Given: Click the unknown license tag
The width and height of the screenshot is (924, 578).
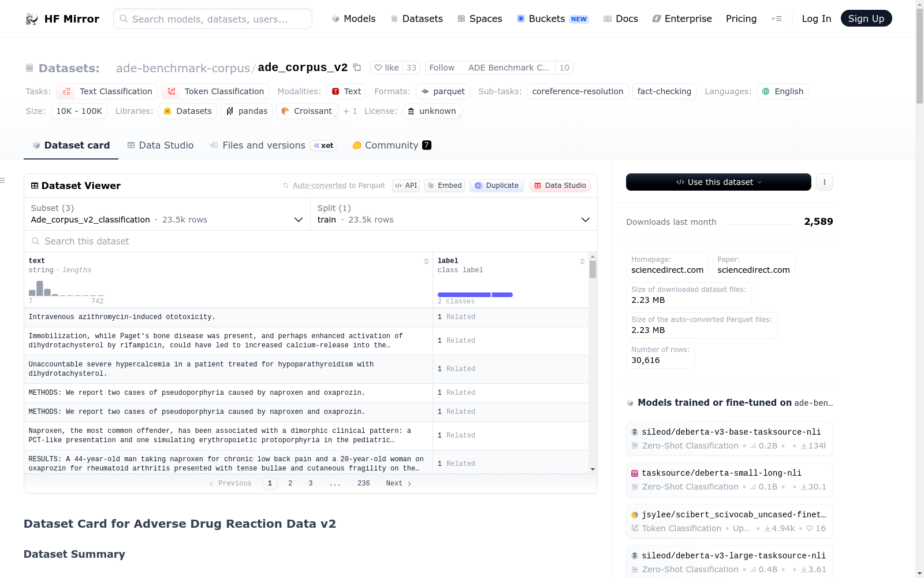Looking at the screenshot, I should coord(432,111).
